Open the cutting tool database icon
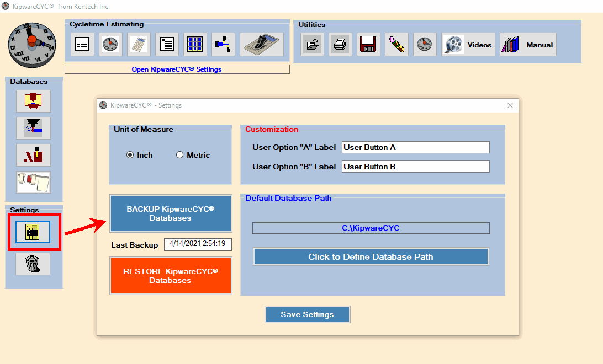Screen dimensions: 603x364 point(34,129)
